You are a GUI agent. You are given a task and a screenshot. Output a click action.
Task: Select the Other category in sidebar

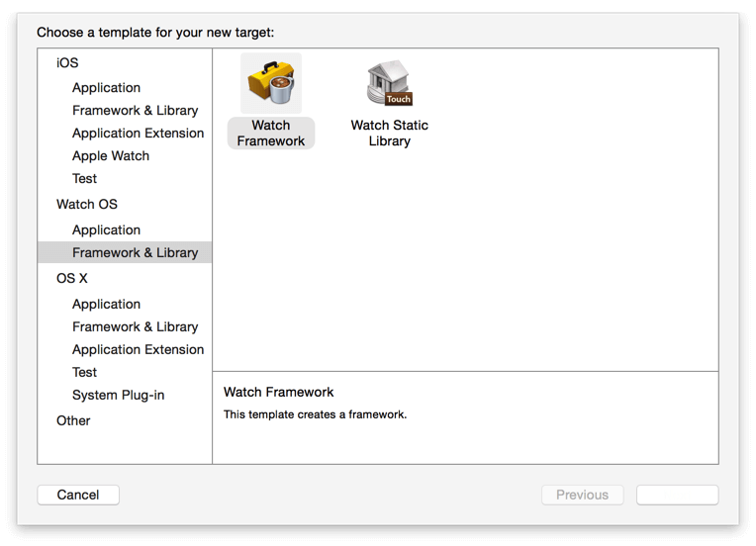(x=73, y=420)
